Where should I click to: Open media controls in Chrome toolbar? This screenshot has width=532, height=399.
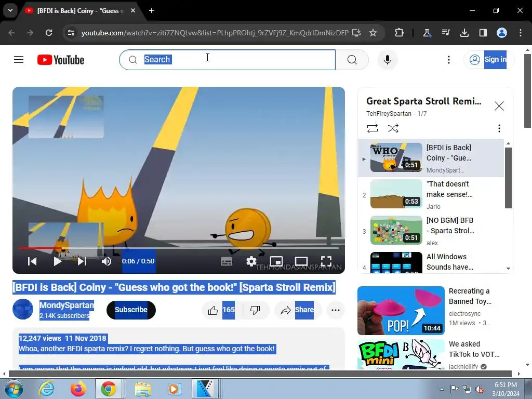445,33
